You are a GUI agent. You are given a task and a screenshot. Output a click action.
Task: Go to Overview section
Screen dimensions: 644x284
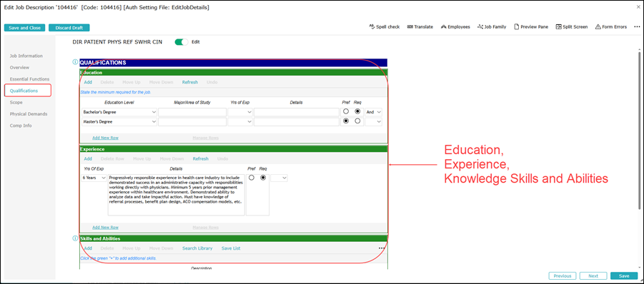point(19,67)
